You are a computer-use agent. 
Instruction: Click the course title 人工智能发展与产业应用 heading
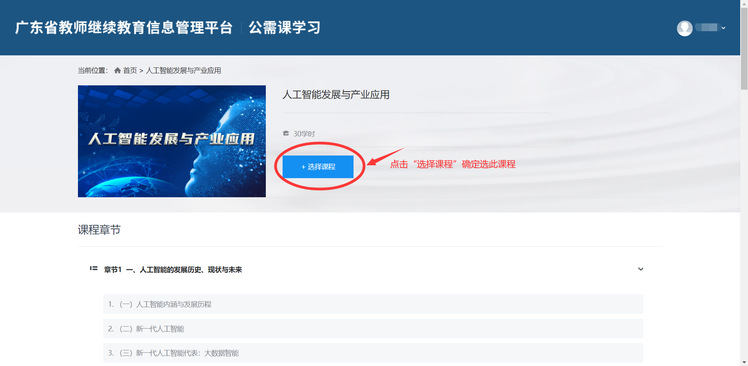tap(336, 95)
